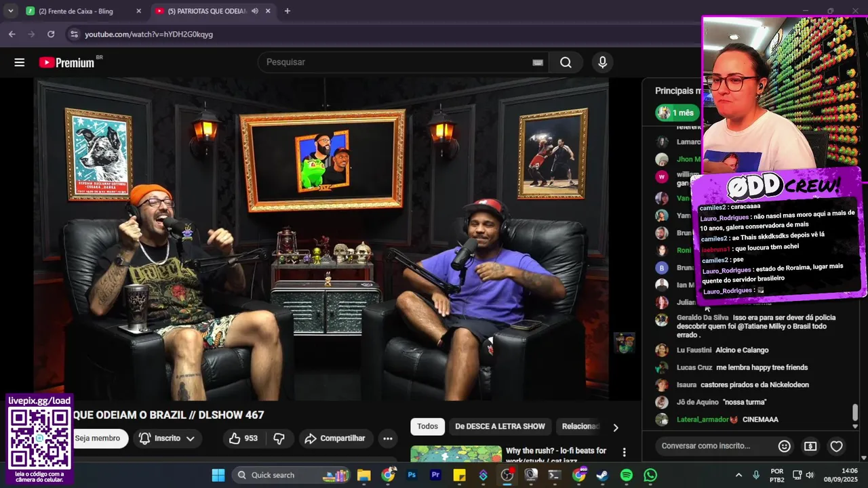Reload the YouTube page
This screenshot has height=488, width=868.
(x=51, y=34)
